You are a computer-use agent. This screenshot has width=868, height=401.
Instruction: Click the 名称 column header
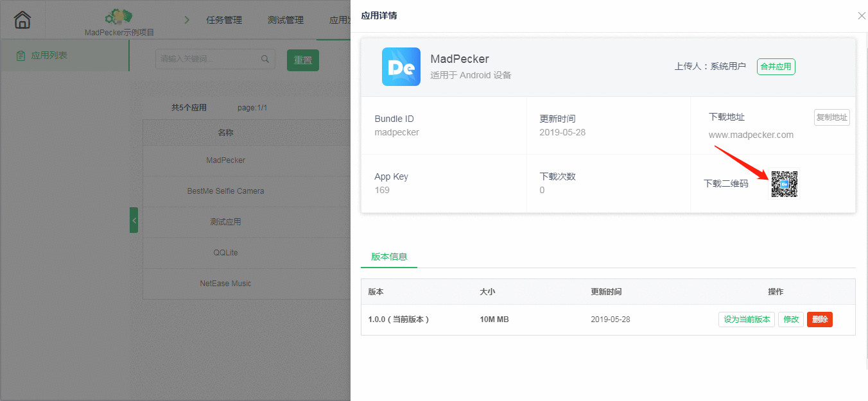tap(225, 133)
